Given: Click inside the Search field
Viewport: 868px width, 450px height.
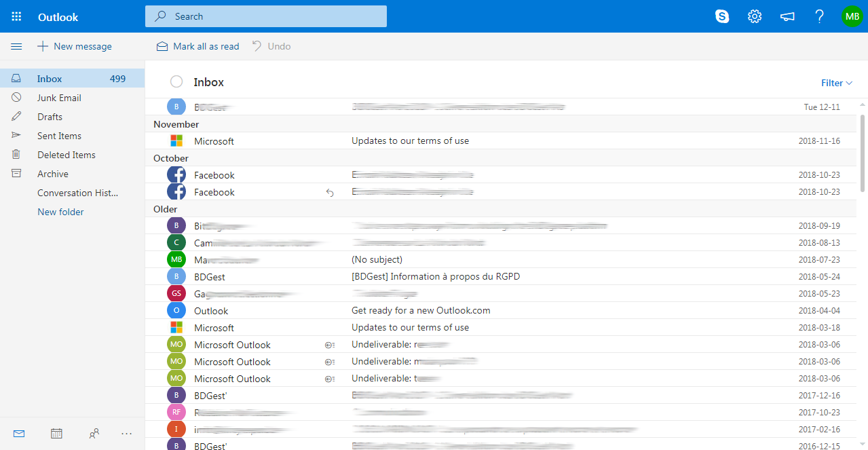Looking at the screenshot, I should click(x=265, y=16).
